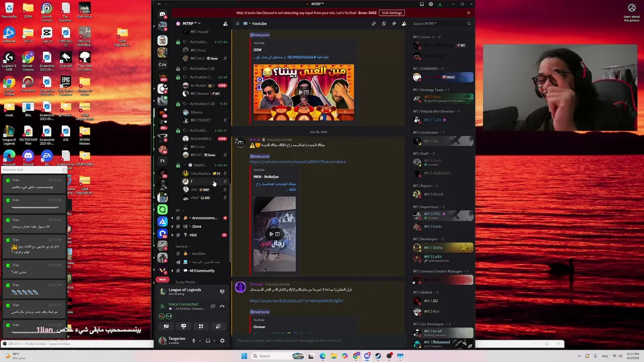Open the Threads icon in channel header
644x362 pixels.
(373, 24)
